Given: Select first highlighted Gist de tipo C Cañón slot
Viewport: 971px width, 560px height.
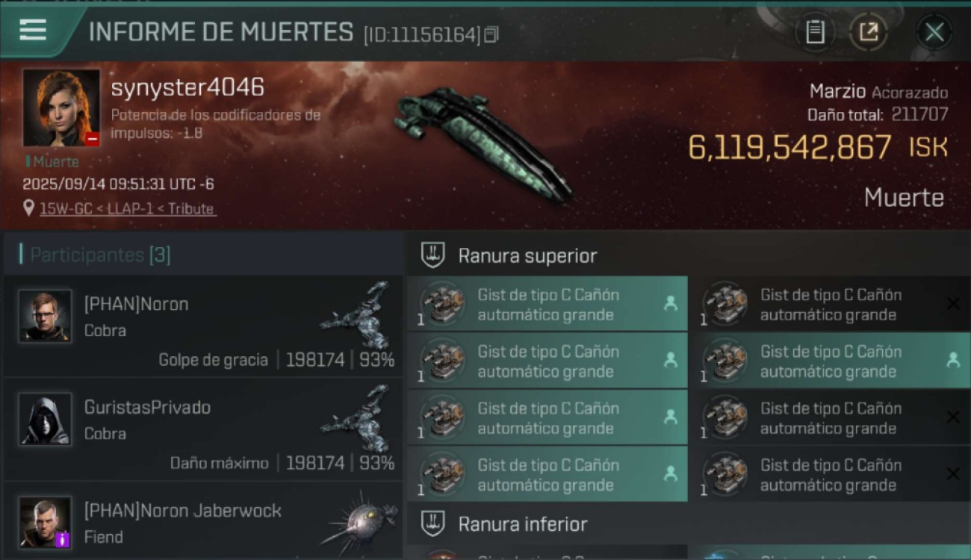Looking at the screenshot, I should tap(547, 304).
